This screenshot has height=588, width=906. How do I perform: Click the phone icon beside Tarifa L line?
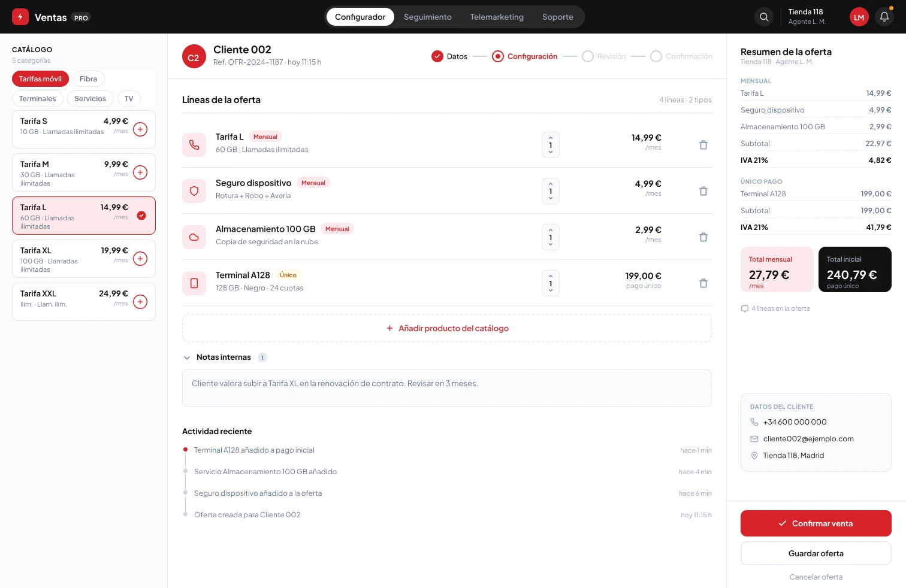[194, 145]
